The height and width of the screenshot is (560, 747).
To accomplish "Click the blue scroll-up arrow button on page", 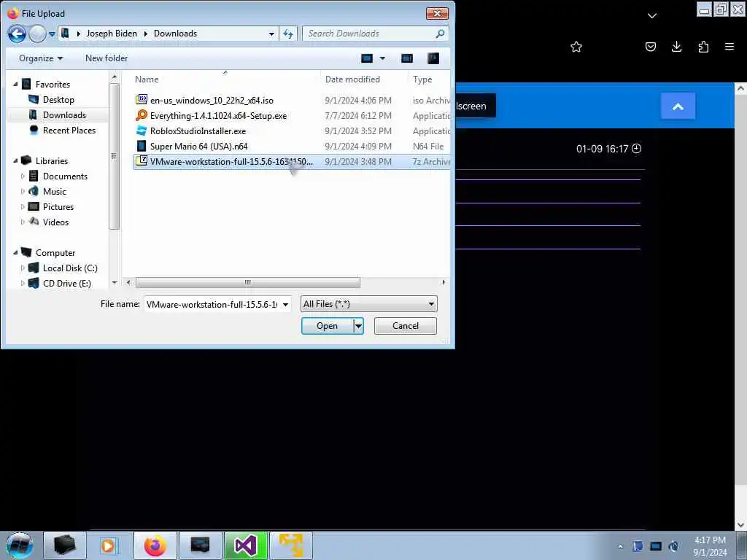I will pos(678,106).
